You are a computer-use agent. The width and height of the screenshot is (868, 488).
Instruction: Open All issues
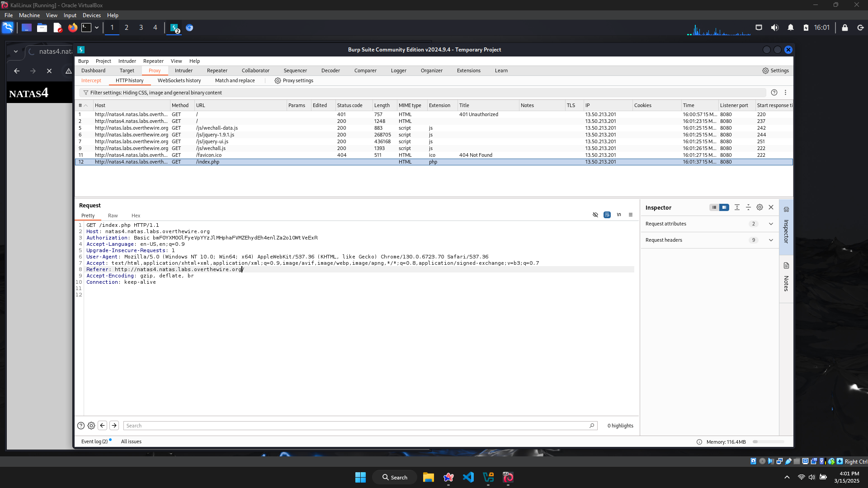click(131, 441)
